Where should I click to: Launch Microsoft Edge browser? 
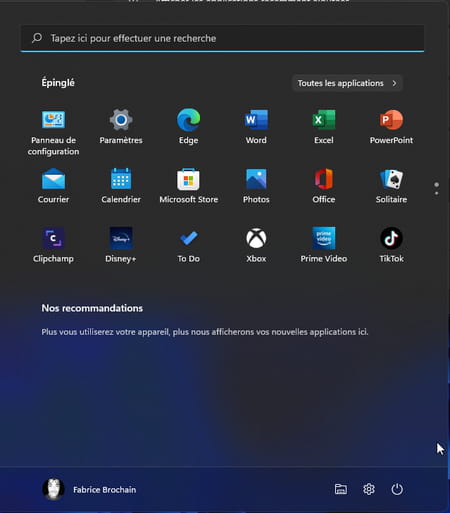pos(189,127)
